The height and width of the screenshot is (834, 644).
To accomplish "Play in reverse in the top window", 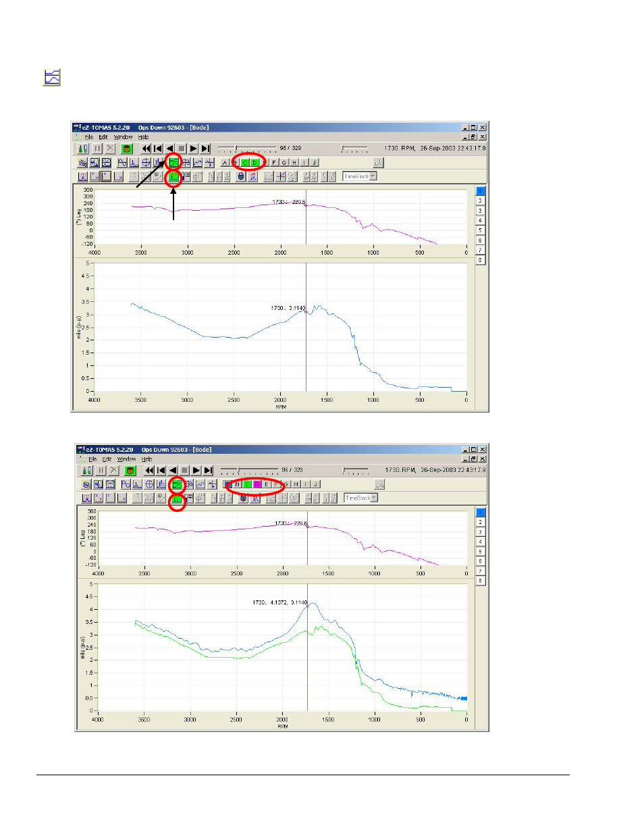I will click(x=170, y=149).
